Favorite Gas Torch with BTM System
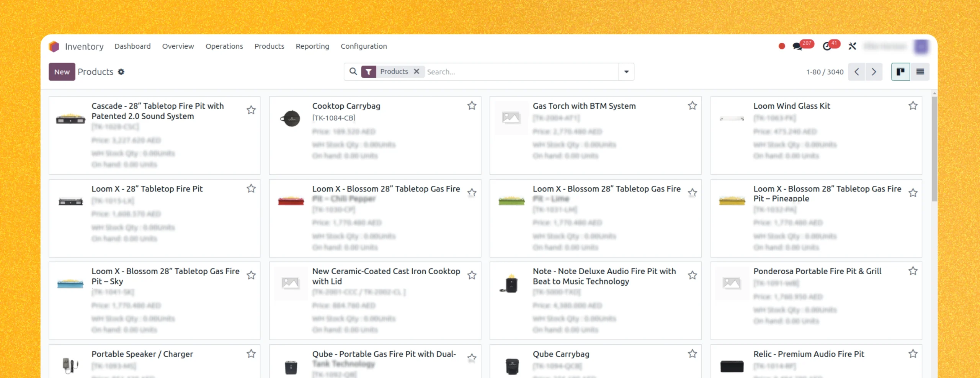980x378 pixels. [692, 106]
